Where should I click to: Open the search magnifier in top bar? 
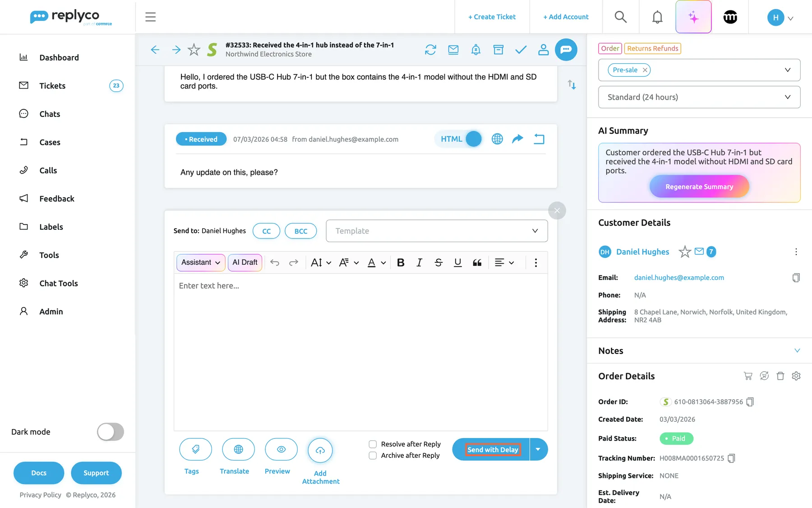(x=621, y=17)
